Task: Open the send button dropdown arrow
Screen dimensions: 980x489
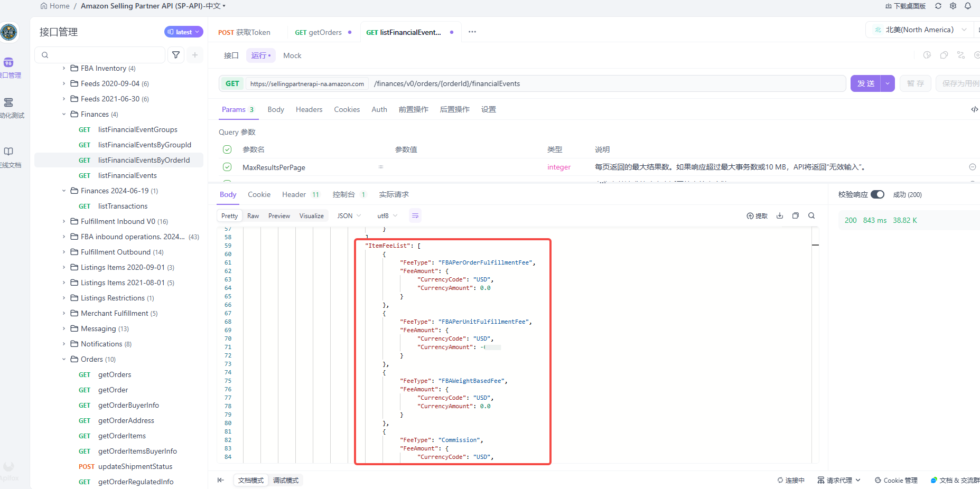Action: click(888, 83)
